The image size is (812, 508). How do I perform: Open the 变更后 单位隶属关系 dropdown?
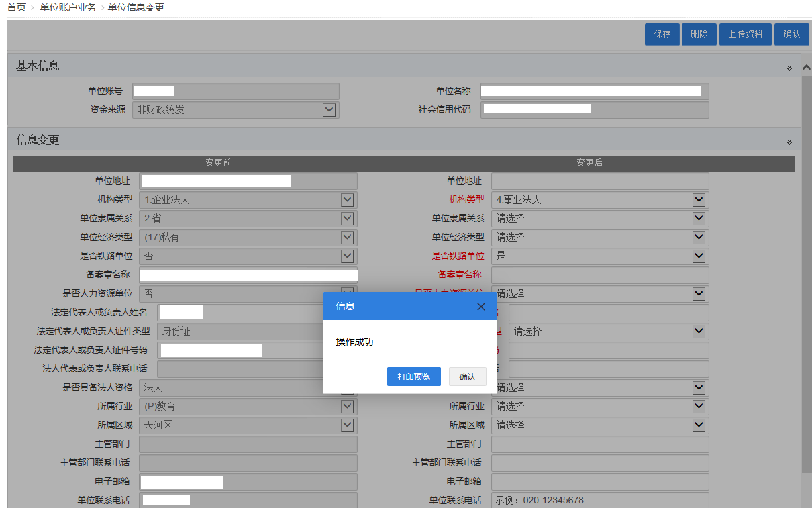(699, 219)
